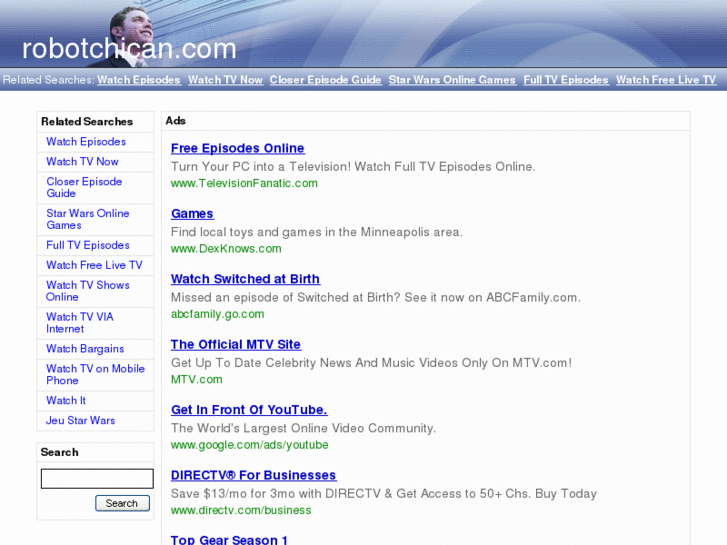Click the 'Related Searches:' label in the top bar
Screen dimensions: 727x545
tap(49, 80)
